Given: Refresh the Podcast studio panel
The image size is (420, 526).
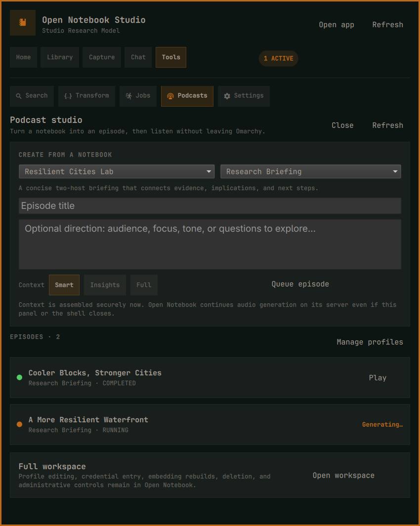Looking at the screenshot, I should (x=388, y=125).
